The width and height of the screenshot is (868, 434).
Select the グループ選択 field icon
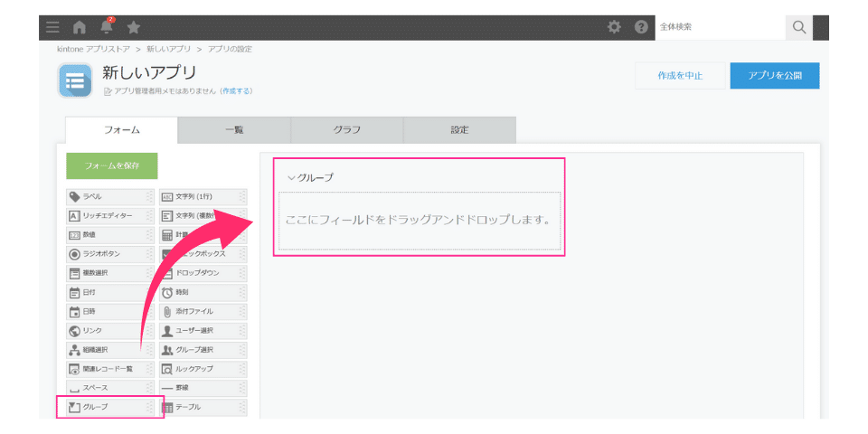167,349
